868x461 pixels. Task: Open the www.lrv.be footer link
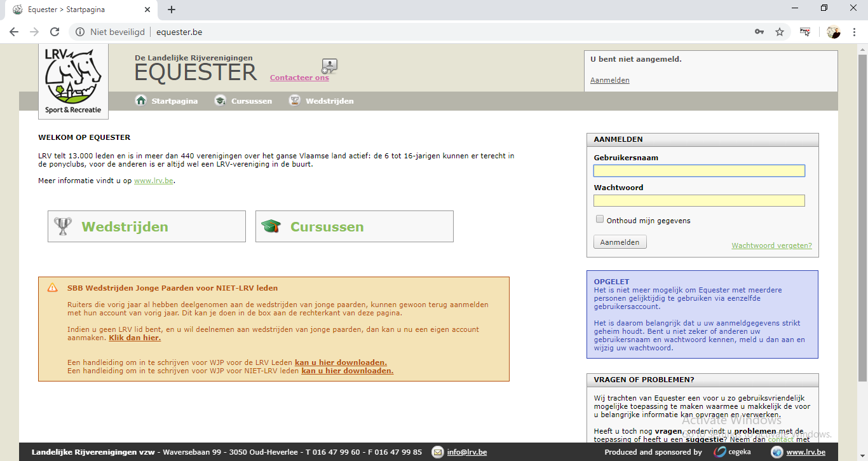click(806, 452)
